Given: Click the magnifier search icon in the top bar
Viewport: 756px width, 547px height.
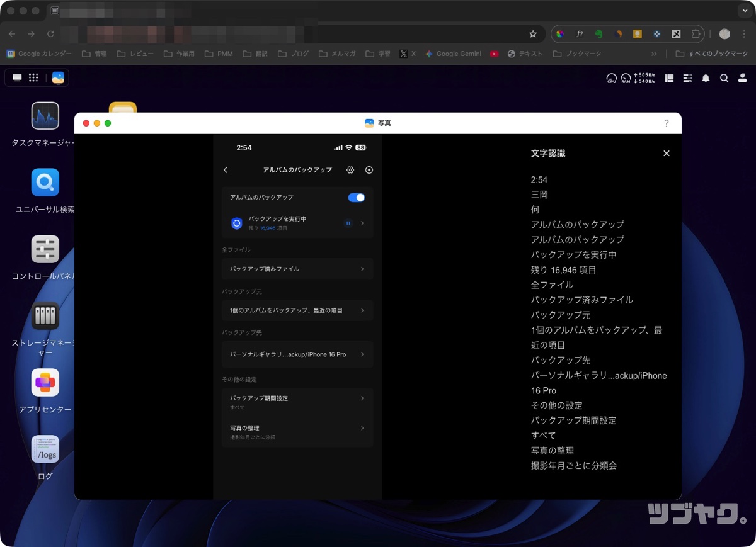Looking at the screenshot, I should 724,77.
